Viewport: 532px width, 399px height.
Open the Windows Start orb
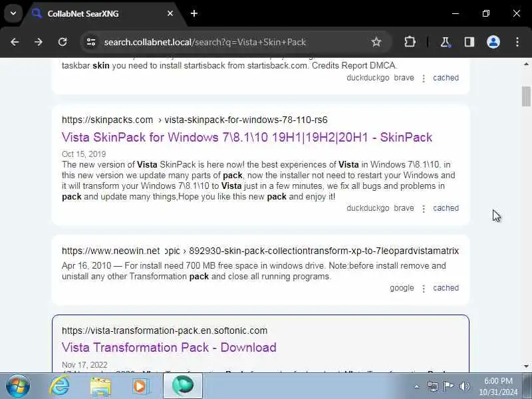click(18, 386)
